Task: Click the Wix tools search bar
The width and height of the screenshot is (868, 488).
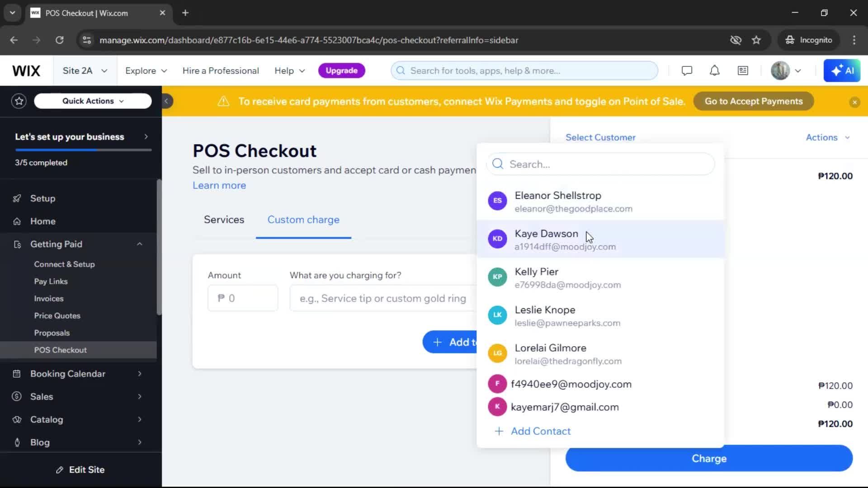Action: point(524,71)
